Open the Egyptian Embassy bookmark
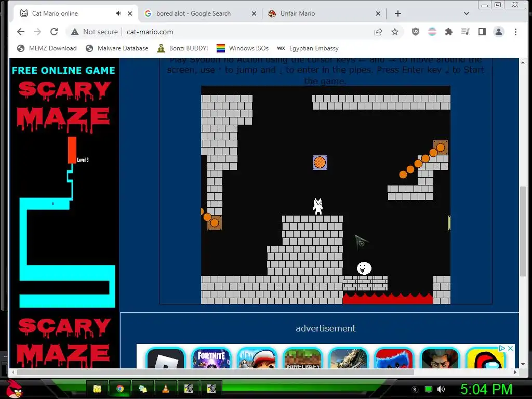Screen dimensions: 532x399 coord(308,48)
